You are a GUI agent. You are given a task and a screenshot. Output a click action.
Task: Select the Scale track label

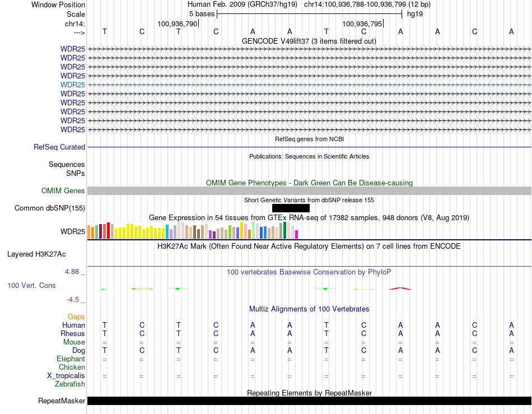click(x=76, y=14)
